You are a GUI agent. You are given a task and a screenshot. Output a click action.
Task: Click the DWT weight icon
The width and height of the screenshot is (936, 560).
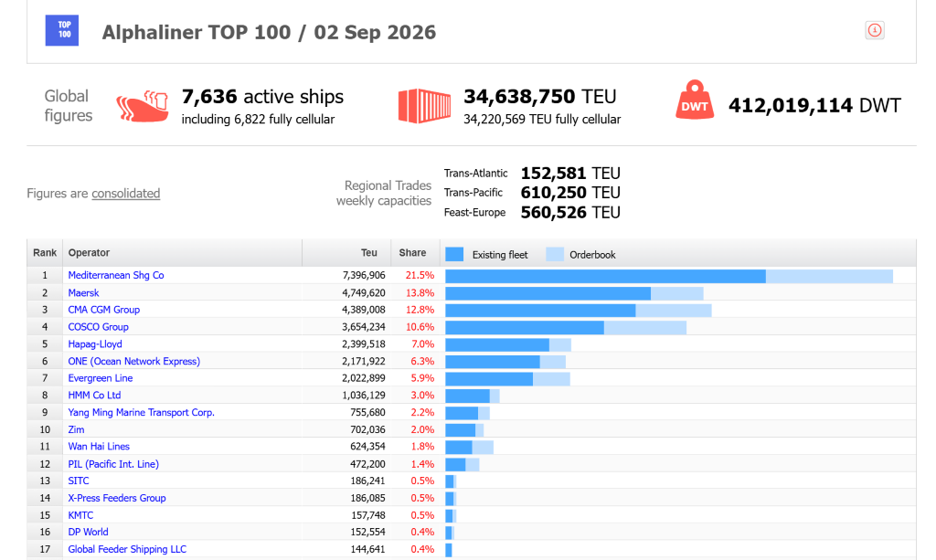coord(695,100)
